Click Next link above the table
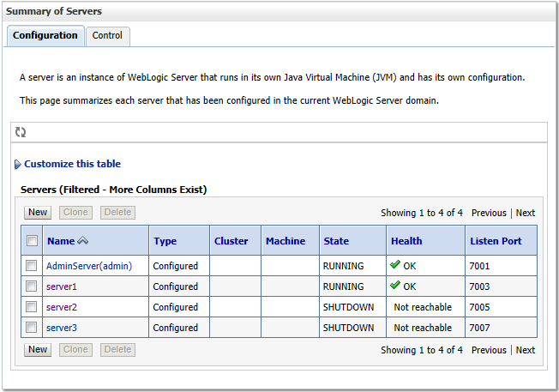Viewport: 559px width, 392px height. click(x=526, y=213)
